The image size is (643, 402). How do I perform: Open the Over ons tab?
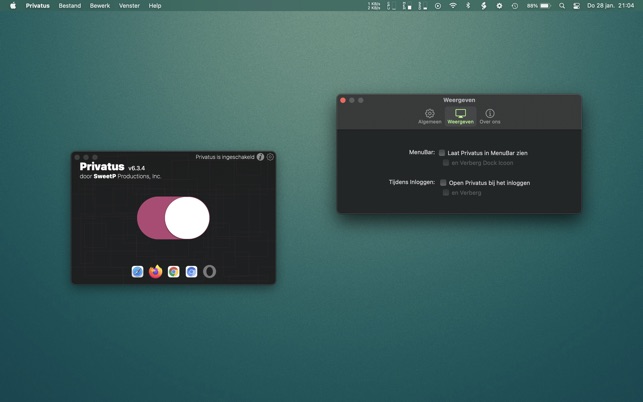pyautogui.click(x=490, y=116)
